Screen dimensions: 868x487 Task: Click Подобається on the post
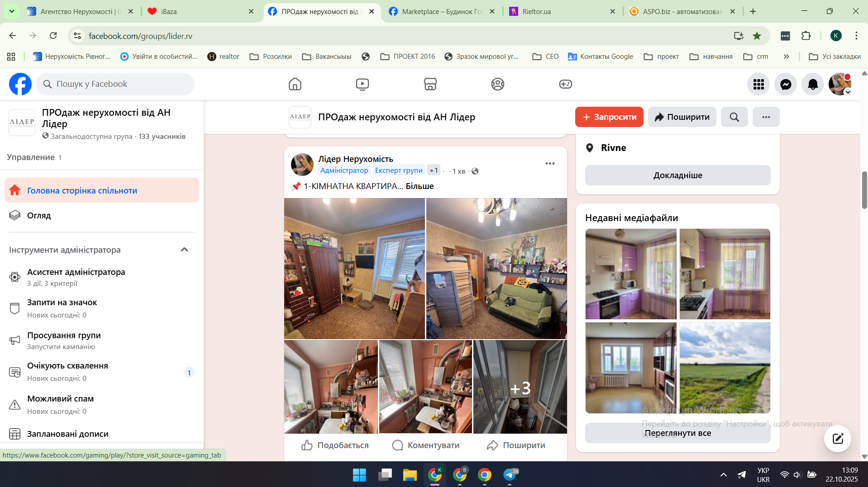[x=335, y=445]
